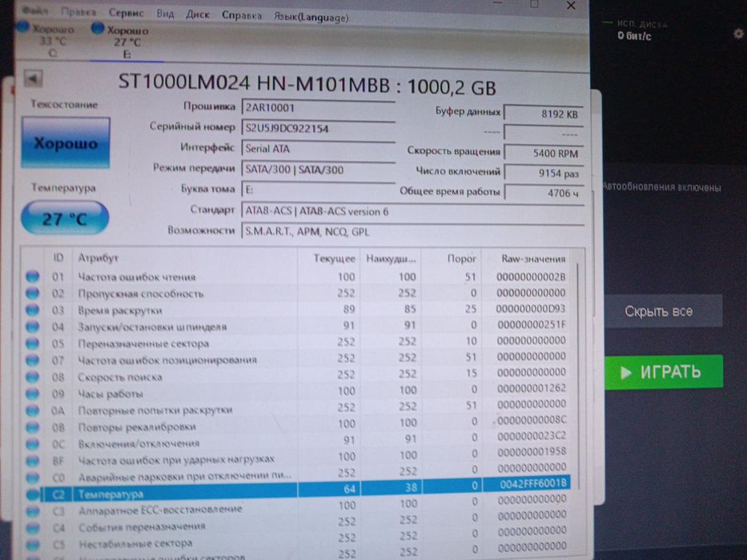Click the Общее время работы value 4706 ч
747x560 pixels.
pyautogui.click(x=544, y=193)
